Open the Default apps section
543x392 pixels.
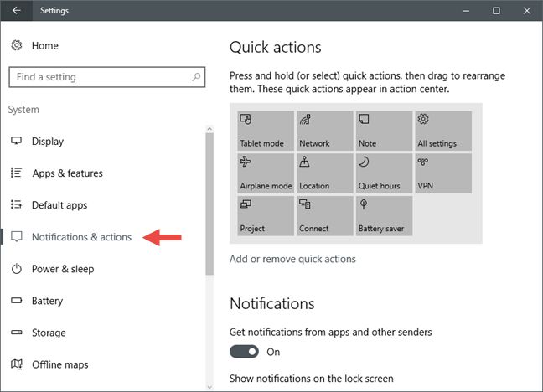click(59, 205)
